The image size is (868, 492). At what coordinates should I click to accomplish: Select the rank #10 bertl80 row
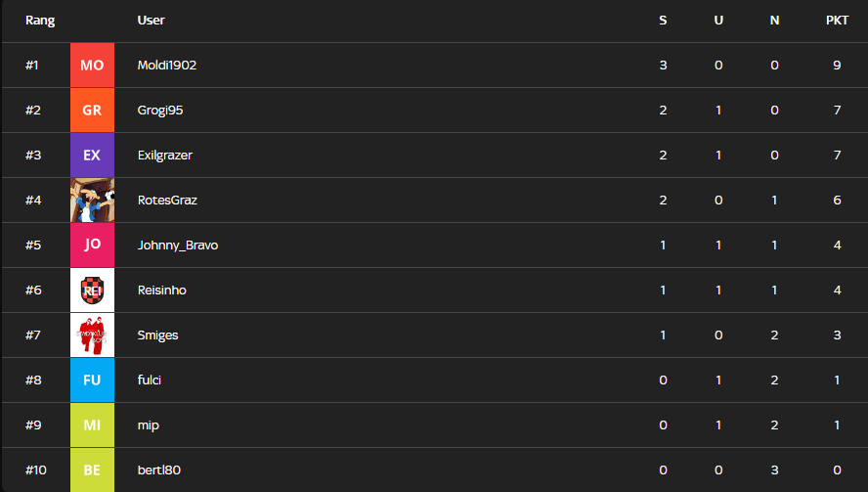click(435, 470)
